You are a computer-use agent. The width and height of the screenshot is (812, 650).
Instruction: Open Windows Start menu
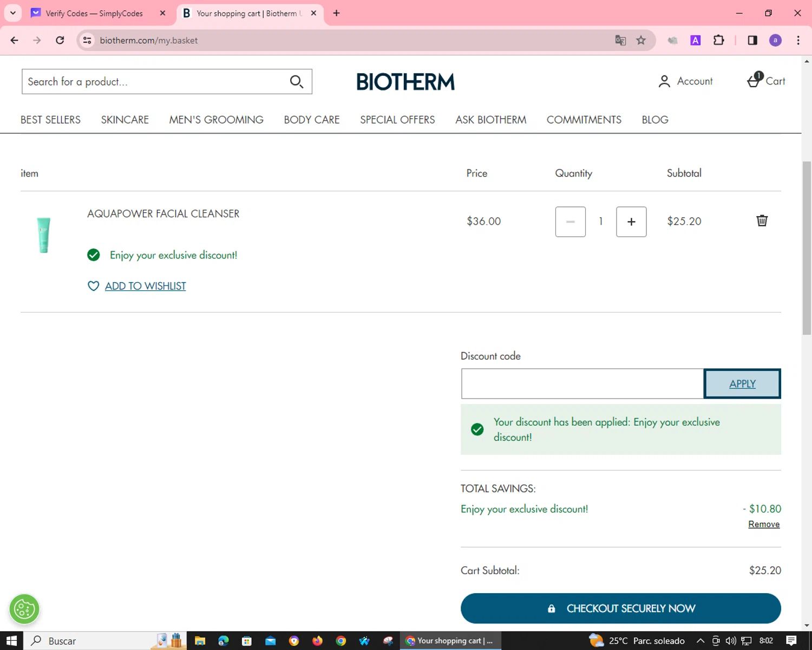(11, 641)
